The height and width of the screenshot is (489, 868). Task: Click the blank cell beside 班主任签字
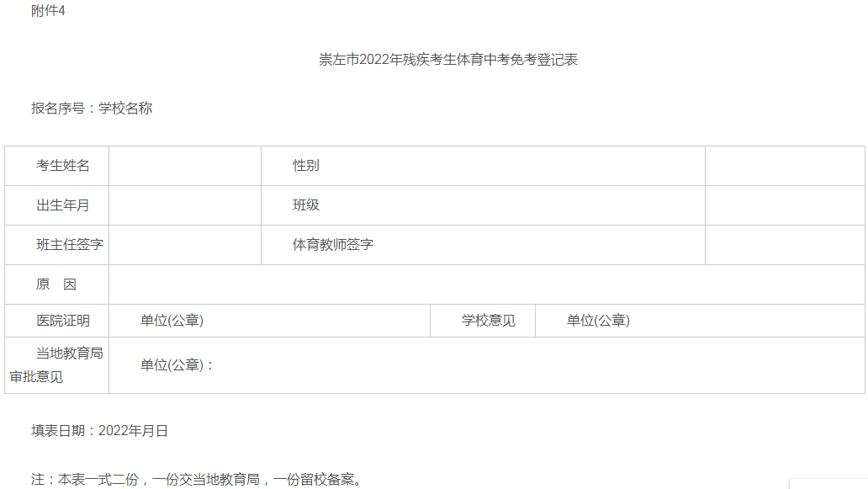point(185,245)
